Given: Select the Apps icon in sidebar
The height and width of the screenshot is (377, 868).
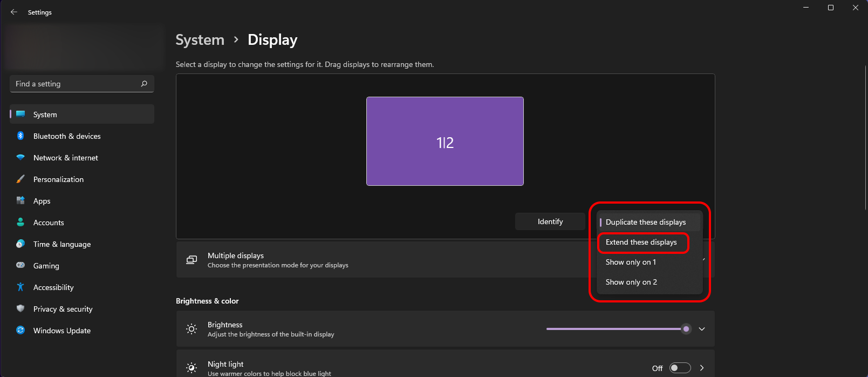Looking at the screenshot, I should pos(20,201).
